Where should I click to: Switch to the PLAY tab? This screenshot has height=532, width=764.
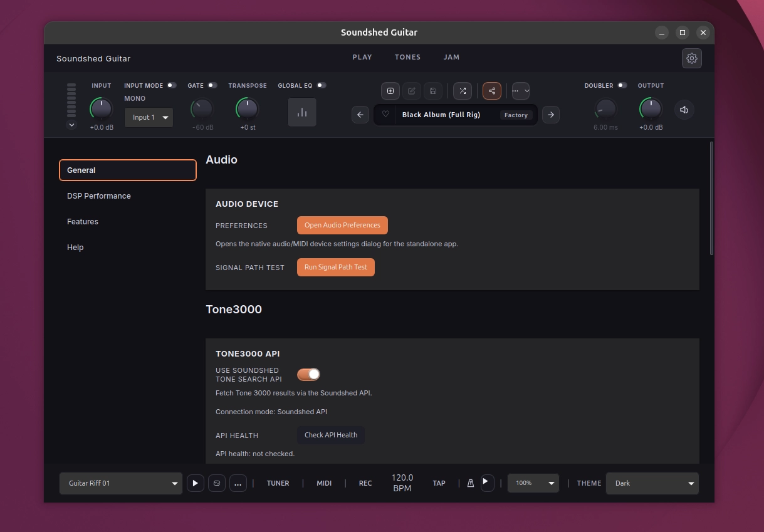pos(362,57)
